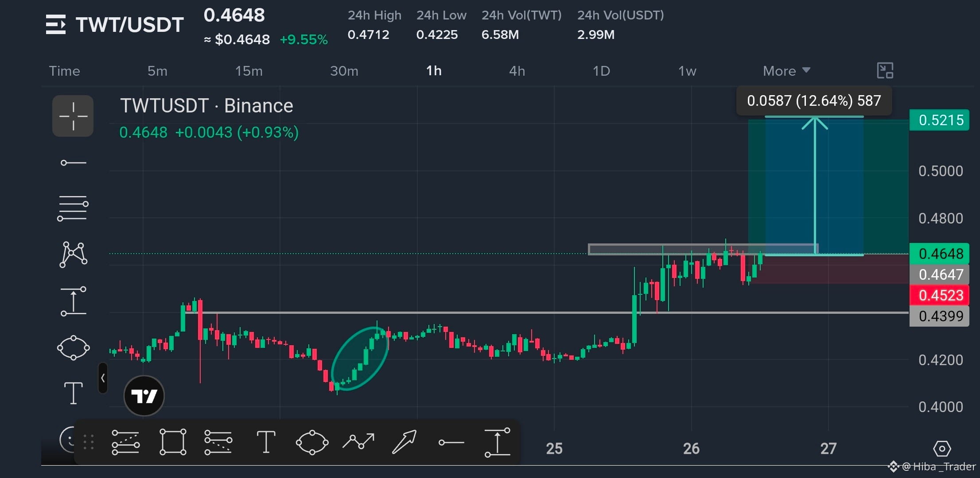This screenshot has width=980, height=478.
Task: Open the emoji sticker tool
Action: click(x=67, y=439)
